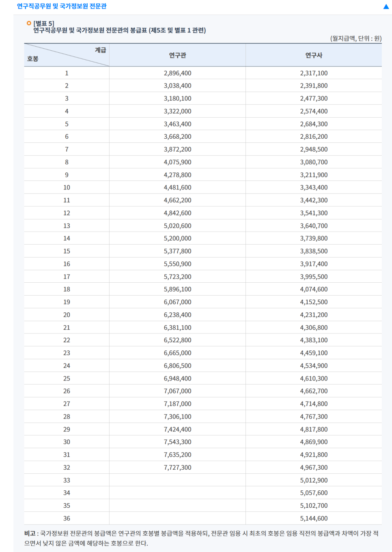The height and width of the screenshot is (552, 392).
Task: Click the 연구직공무원 및 국가정보원 전문관 heading
Action: [62, 6]
